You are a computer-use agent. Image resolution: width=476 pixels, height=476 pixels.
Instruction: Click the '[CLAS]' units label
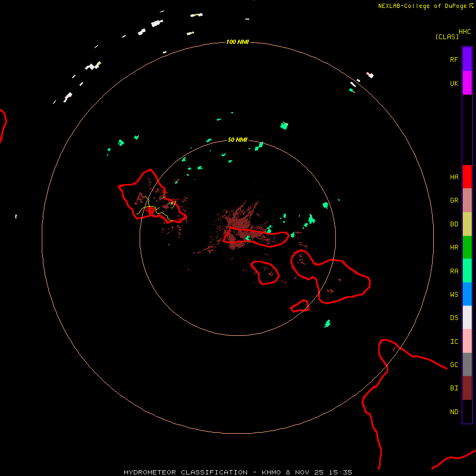tap(447, 36)
